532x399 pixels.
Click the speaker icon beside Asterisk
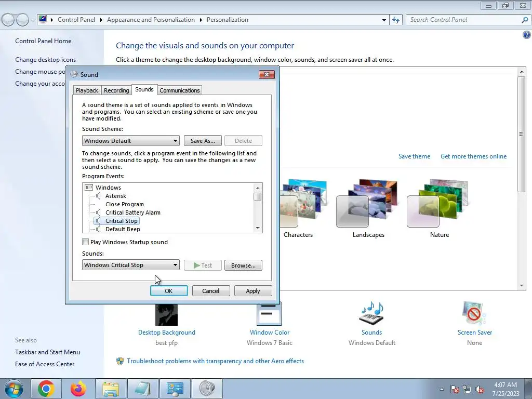click(x=98, y=196)
